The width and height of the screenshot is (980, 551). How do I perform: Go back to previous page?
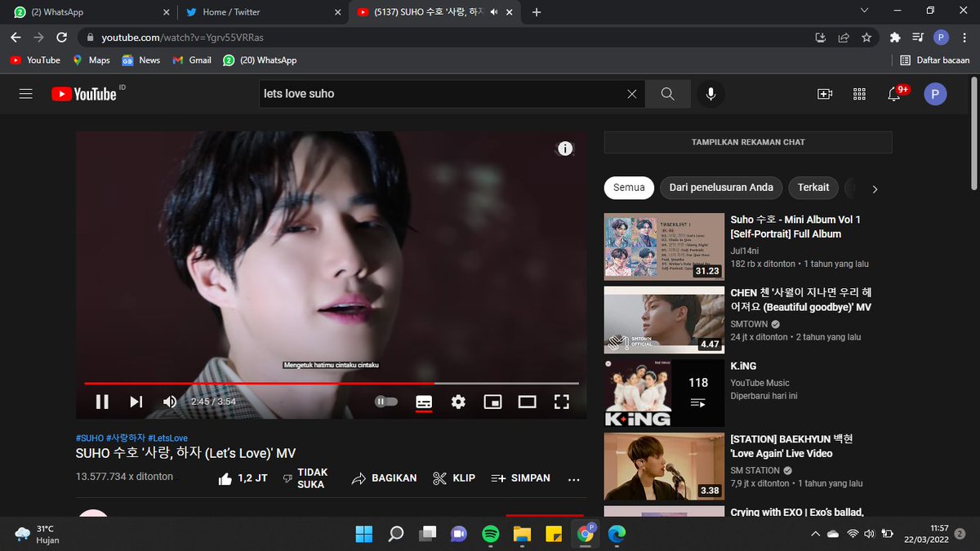(x=16, y=38)
